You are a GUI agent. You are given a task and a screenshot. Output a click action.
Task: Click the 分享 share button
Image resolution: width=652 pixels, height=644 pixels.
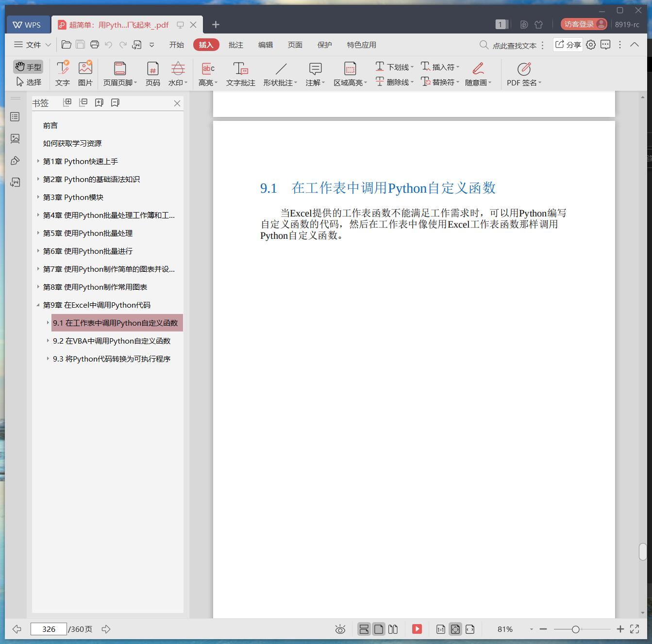pyautogui.click(x=568, y=45)
